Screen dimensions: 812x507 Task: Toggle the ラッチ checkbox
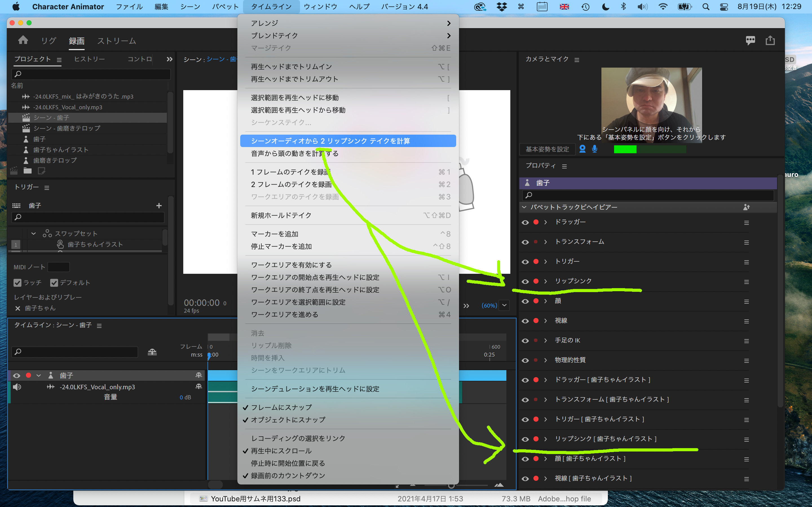18,283
